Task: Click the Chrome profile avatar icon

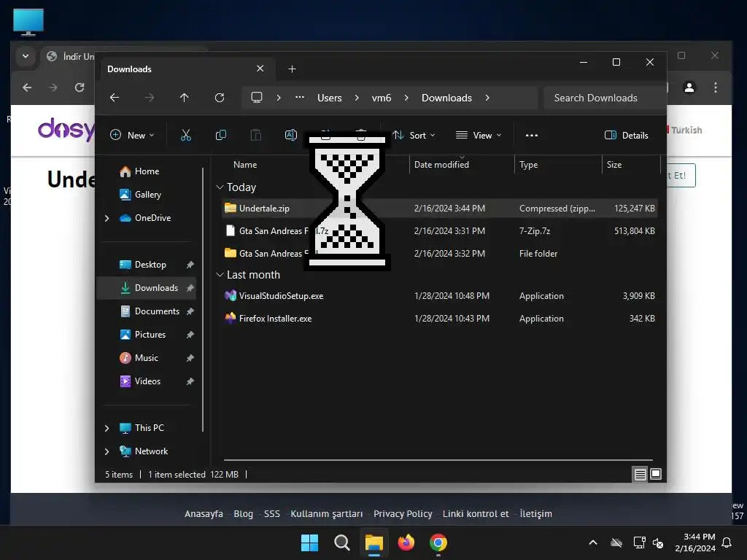Action: (689, 87)
